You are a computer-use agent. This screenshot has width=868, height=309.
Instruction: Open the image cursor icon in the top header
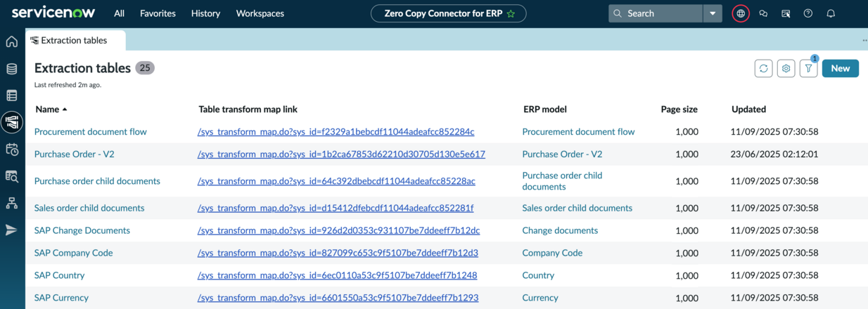(x=786, y=13)
